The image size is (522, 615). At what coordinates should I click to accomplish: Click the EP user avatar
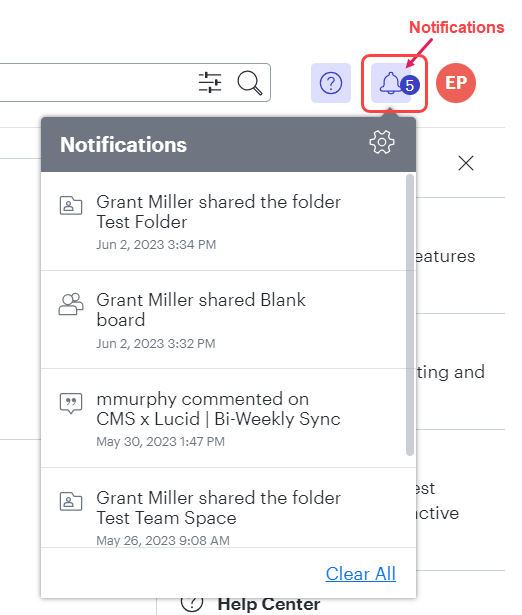(x=456, y=83)
